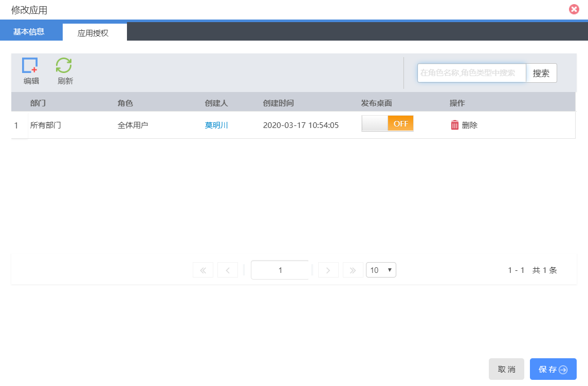Click the 部门 column header
Screen dimensions: 588x386
[x=38, y=103]
